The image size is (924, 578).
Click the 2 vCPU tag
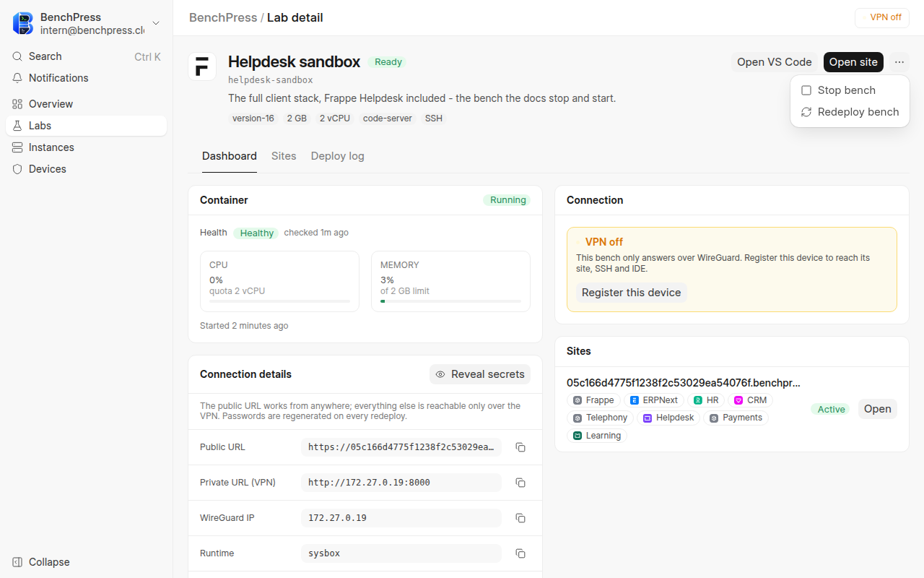335,118
